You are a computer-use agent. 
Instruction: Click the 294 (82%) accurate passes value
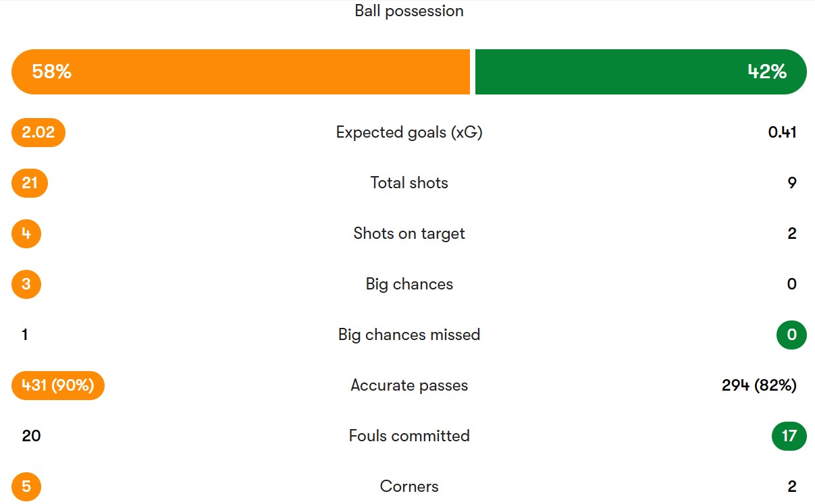click(x=759, y=385)
